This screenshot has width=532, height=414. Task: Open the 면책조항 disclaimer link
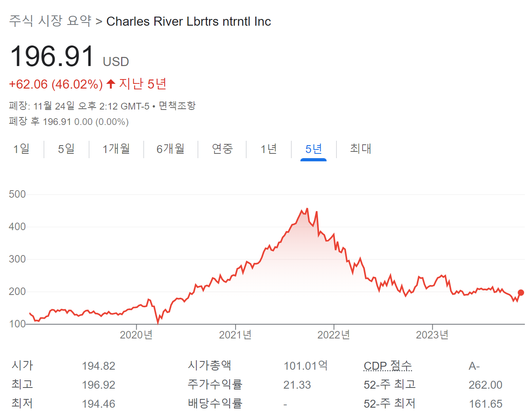point(177,106)
